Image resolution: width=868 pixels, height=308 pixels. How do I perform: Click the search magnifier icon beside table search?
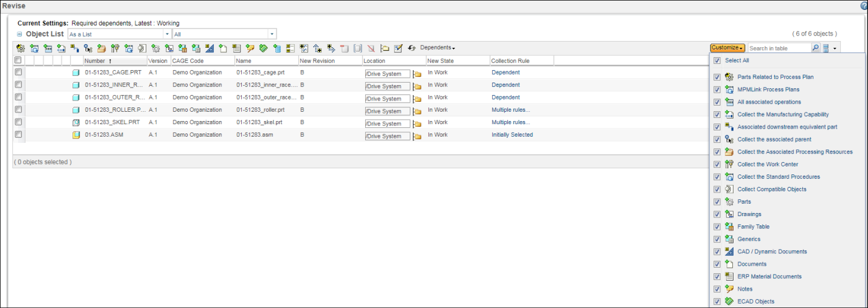[815, 48]
